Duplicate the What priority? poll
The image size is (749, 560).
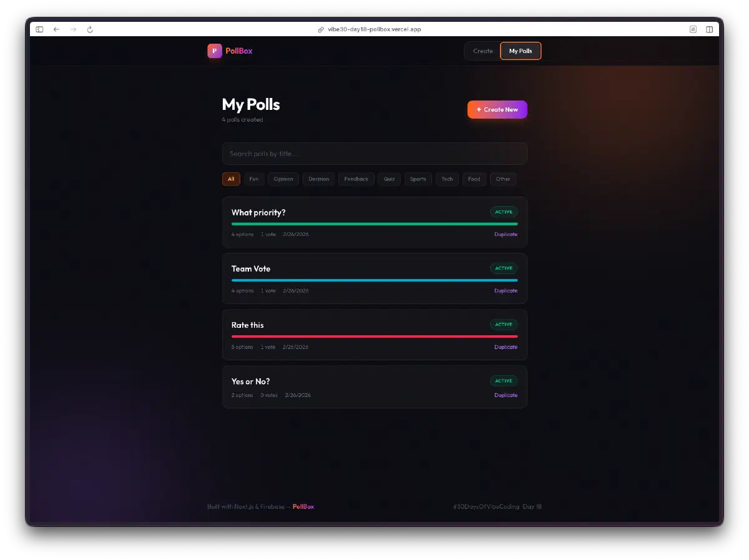[506, 235]
